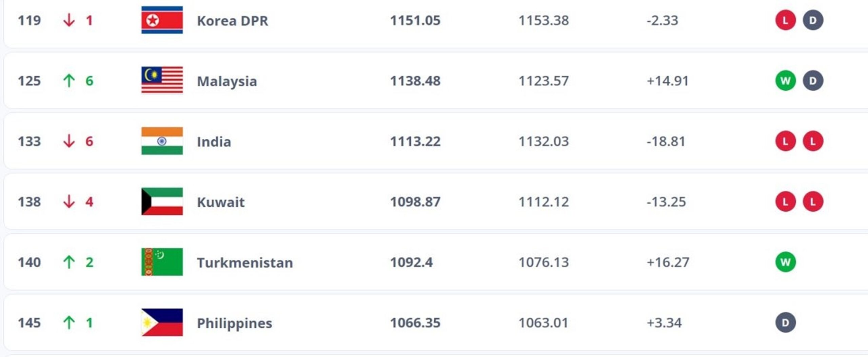Viewport: 868px width, 357px height.
Task: Click Turkmenistan's green W result badge
Action: tap(786, 262)
